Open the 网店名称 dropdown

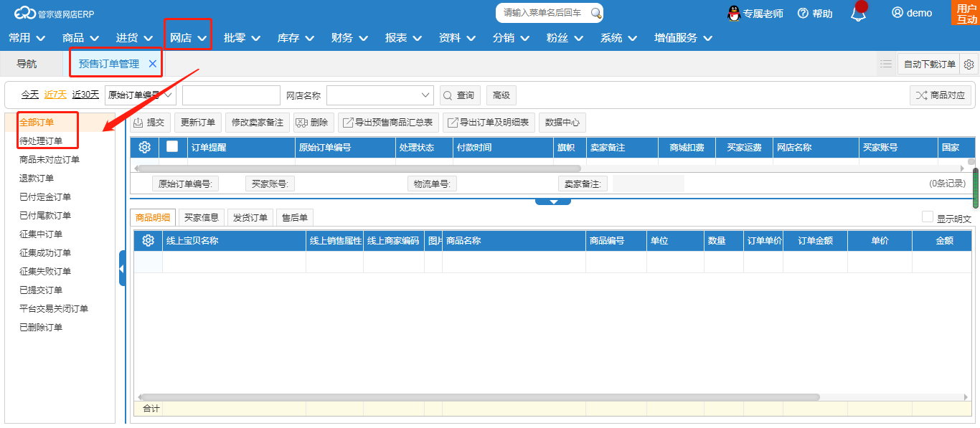(380, 95)
